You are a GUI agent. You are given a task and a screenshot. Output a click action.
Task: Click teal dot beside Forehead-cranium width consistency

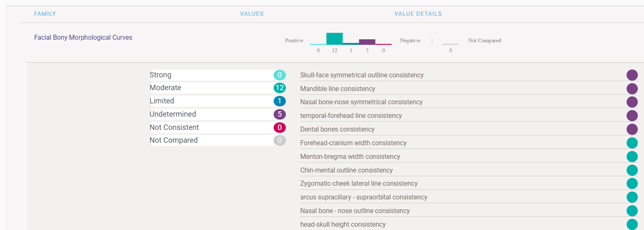pyautogui.click(x=632, y=143)
